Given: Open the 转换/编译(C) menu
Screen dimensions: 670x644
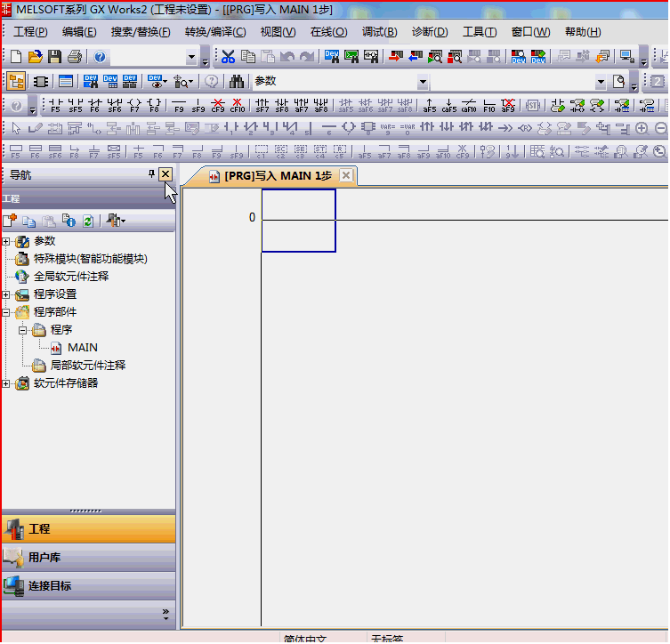Looking at the screenshot, I should point(214,32).
